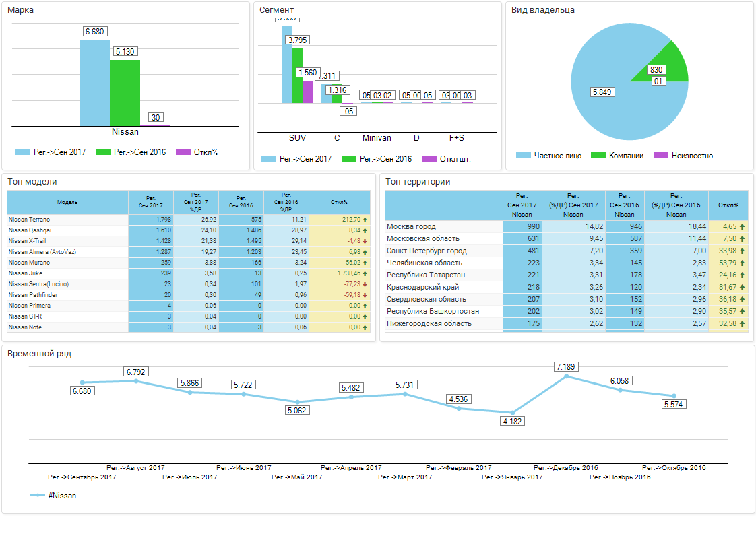Select the 5.574 point for October 2016
This screenshot has height=534, width=756.
click(x=674, y=396)
